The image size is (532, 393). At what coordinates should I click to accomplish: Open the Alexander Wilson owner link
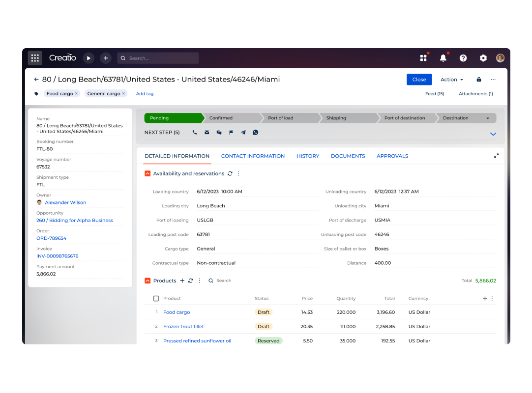click(x=65, y=202)
